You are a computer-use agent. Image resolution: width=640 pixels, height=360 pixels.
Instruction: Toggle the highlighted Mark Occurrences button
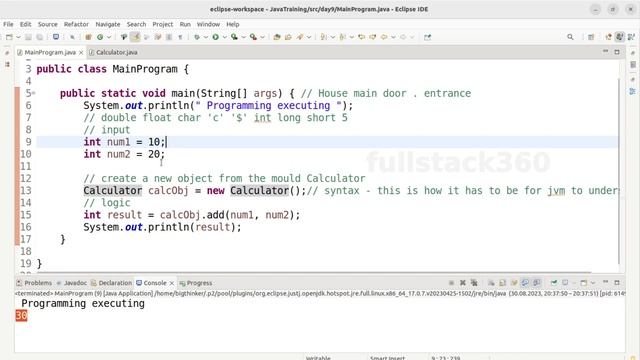pyautogui.click(x=136, y=37)
